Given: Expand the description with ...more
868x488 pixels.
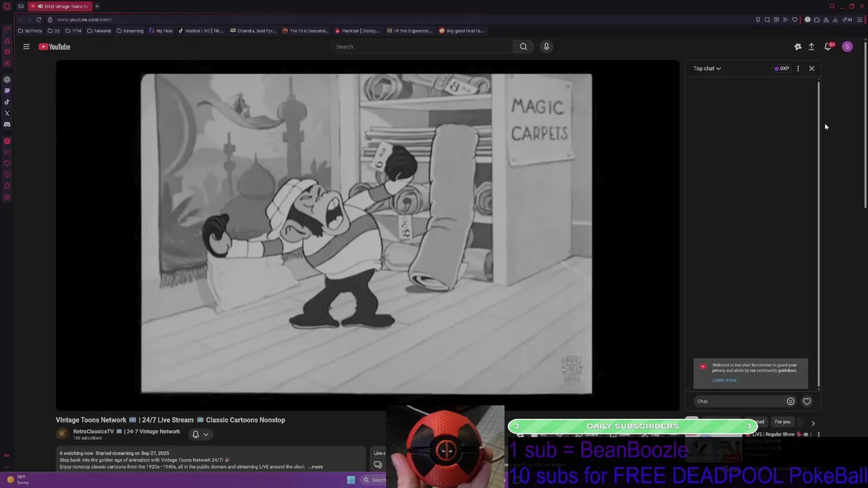Looking at the screenshot, I should coord(315,467).
